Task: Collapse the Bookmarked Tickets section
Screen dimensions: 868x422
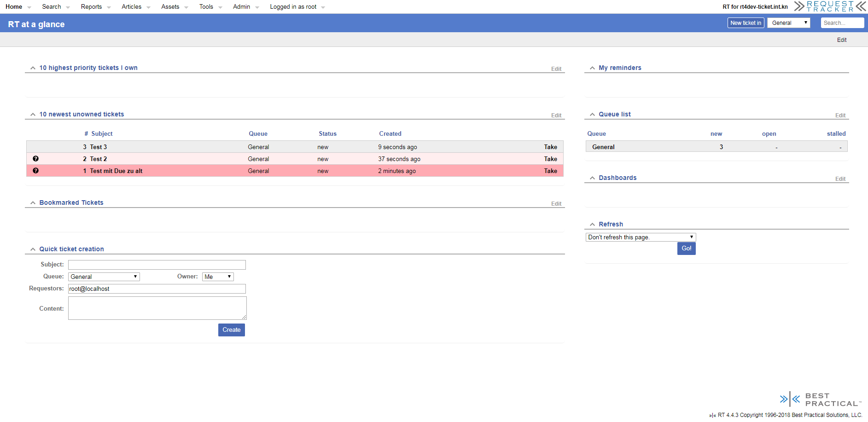Action: click(x=33, y=203)
